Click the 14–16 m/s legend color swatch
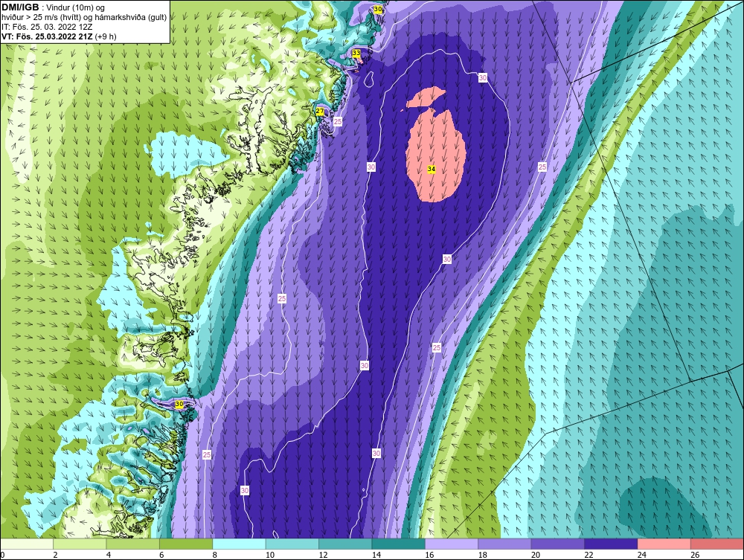Image resolution: width=744 pixels, height=560 pixels. click(x=399, y=544)
